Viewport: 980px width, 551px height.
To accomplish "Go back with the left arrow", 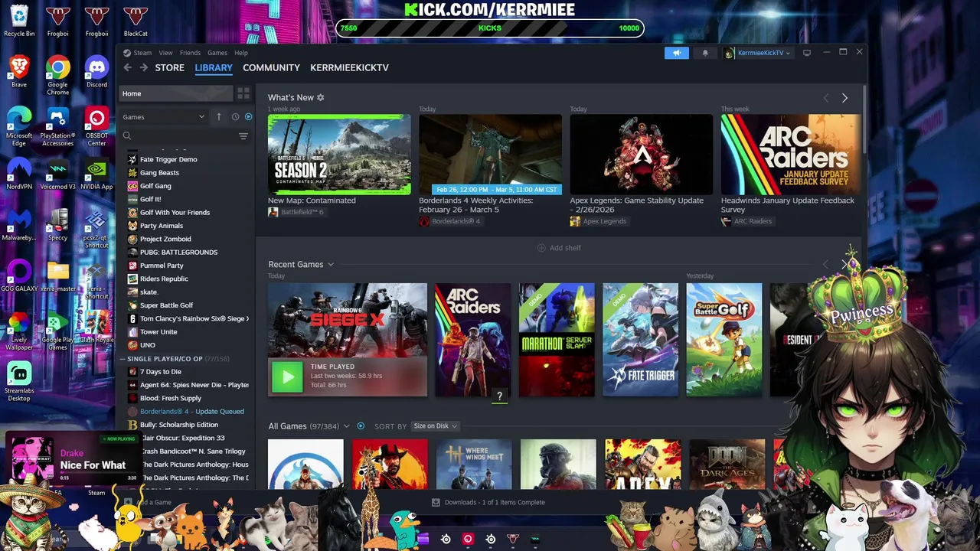I will pos(128,67).
